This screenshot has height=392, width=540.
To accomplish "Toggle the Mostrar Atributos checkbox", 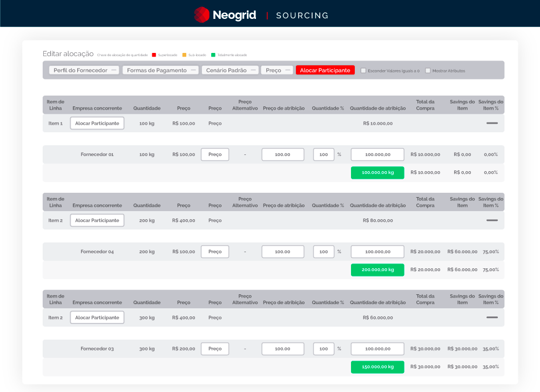I will (x=428, y=70).
